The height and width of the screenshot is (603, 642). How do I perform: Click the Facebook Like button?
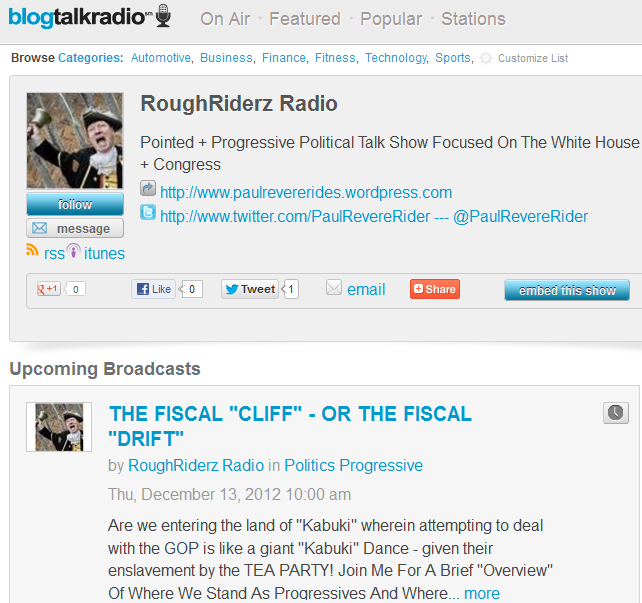[x=154, y=289]
